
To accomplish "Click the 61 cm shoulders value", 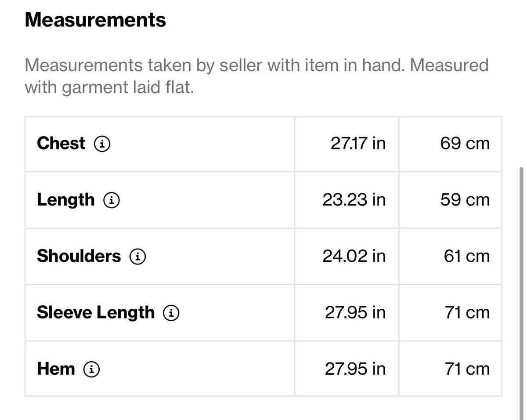I will [466, 256].
